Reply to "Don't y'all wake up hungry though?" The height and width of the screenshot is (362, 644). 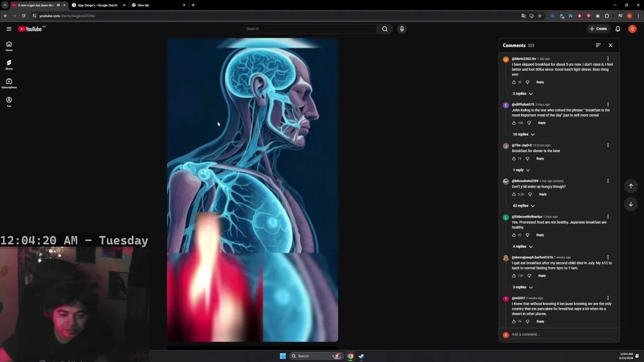pos(542,194)
